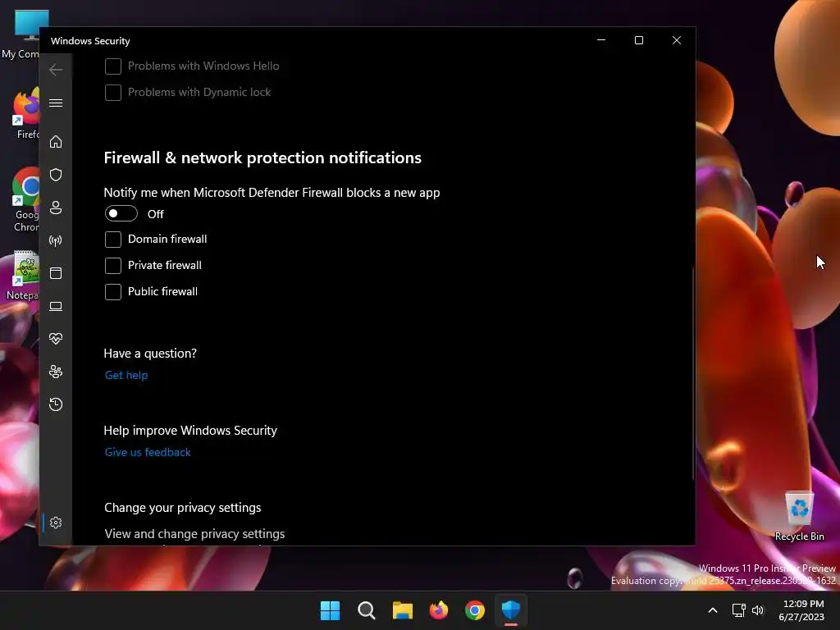Open App & browser control icon
The height and width of the screenshot is (630, 840).
pos(56,273)
